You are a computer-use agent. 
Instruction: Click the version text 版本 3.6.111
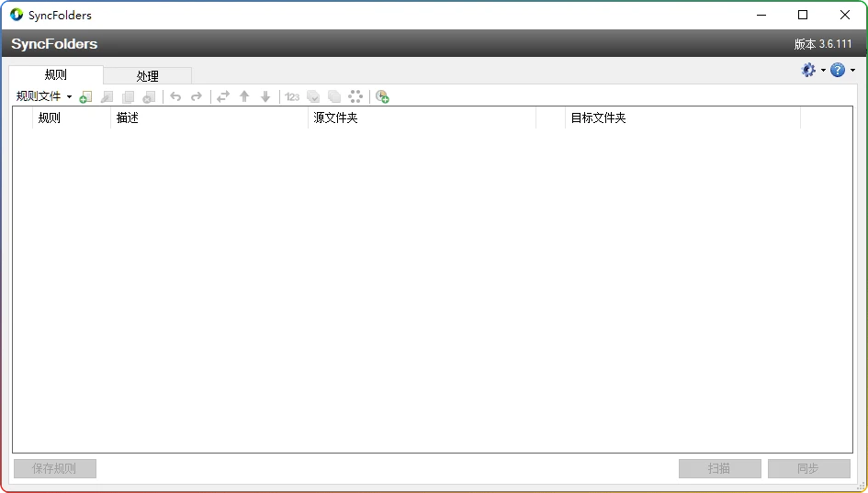point(823,44)
